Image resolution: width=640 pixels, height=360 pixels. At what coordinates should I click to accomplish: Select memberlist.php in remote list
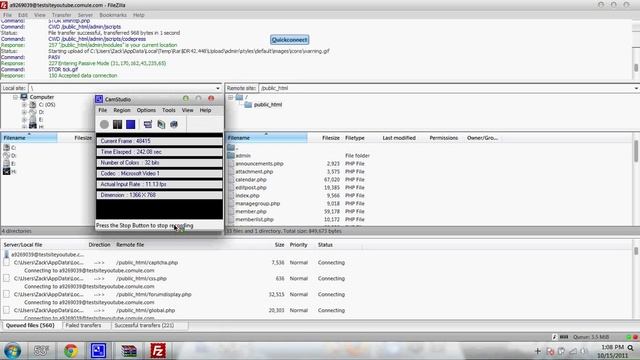(x=254, y=220)
